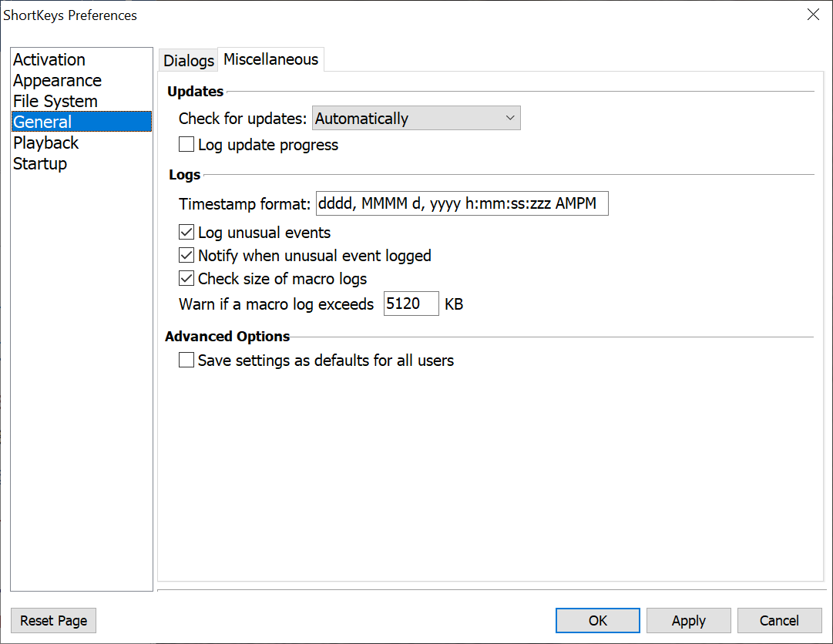833x644 pixels.
Task: Select the Miscellaneous tab
Action: pyautogui.click(x=270, y=59)
